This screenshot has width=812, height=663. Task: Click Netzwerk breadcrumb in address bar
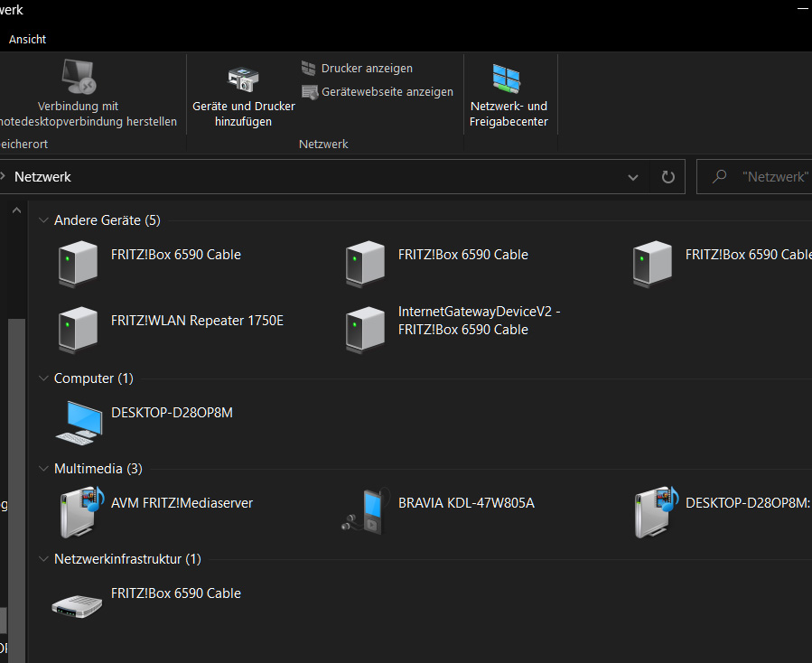(42, 177)
